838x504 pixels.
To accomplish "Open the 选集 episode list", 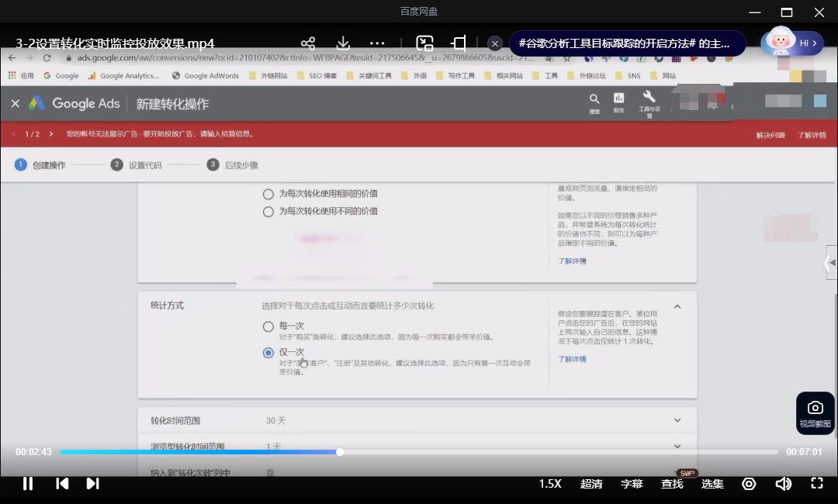I will [712, 484].
